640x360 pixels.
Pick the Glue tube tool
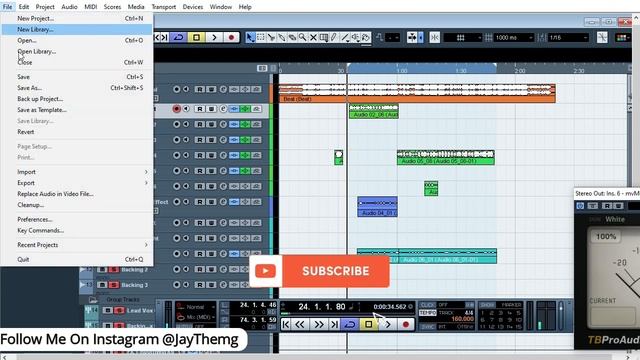coord(282,38)
